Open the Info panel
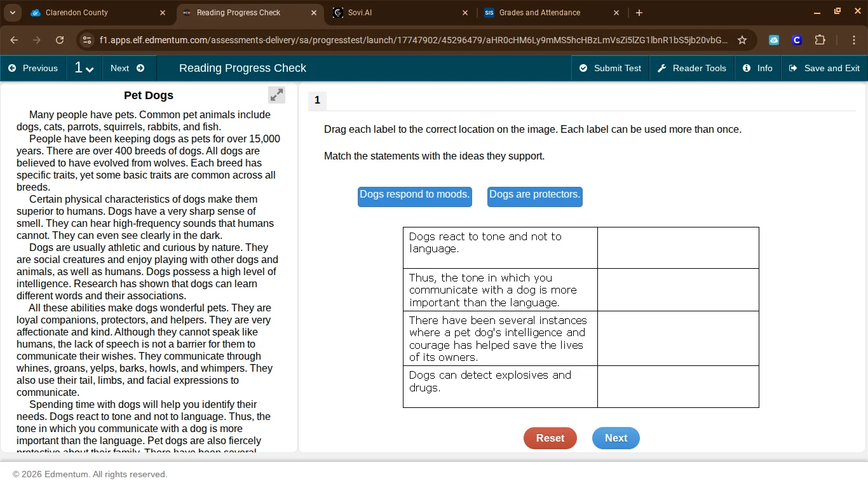This screenshot has height=488, width=868. coord(757,68)
